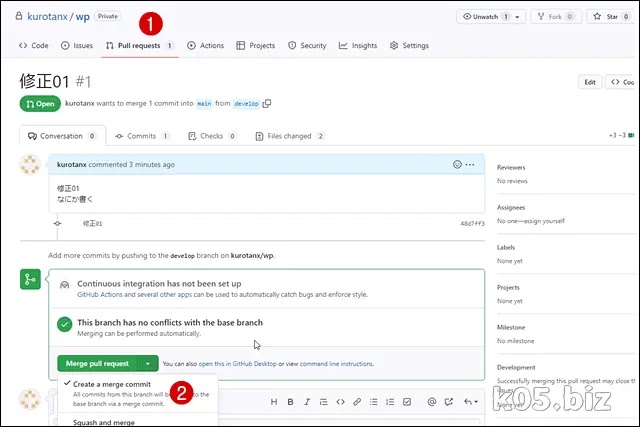Switch to the Commits tab

[142, 136]
